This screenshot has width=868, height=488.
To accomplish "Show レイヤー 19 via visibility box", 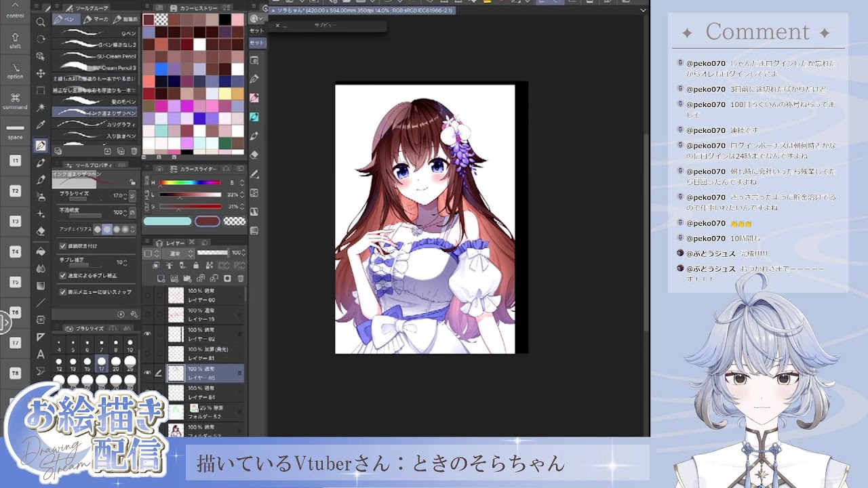I will pyautogui.click(x=147, y=314).
